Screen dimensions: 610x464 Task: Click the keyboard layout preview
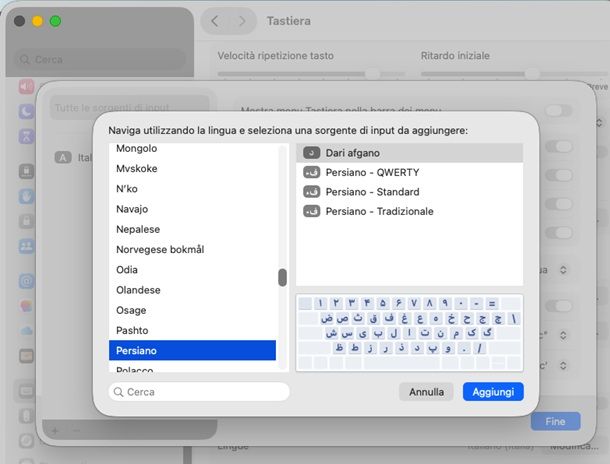(x=410, y=333)
